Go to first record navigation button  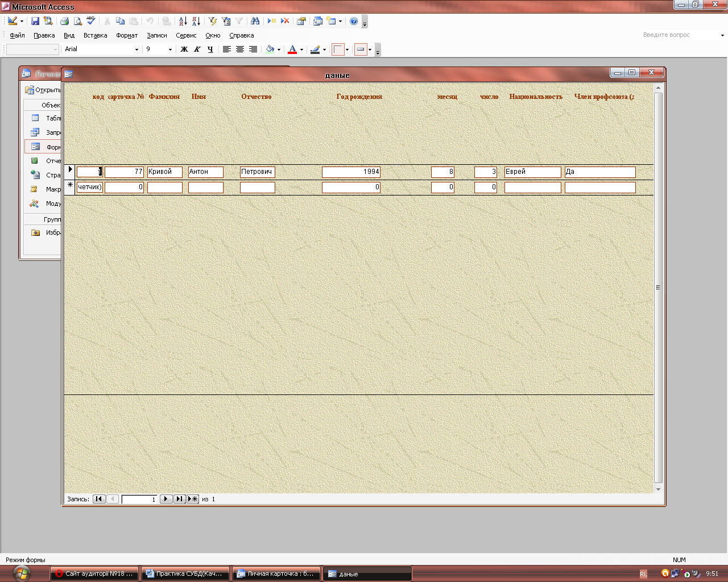(99, 499)
